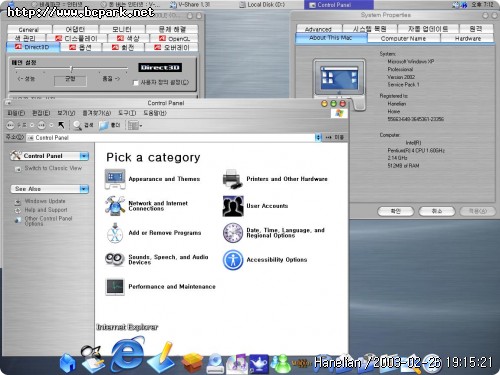Open the 보기(V) menu
500x375 pixels.
pos(66,113)
